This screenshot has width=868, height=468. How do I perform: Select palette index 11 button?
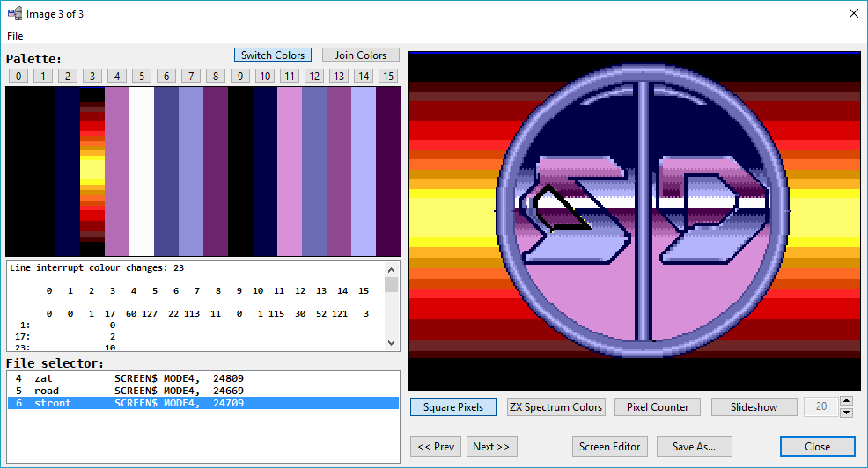(x=290, y=76)
